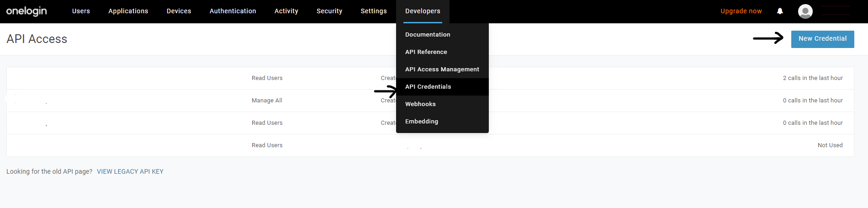This screenshot has width=868, height=208.
Task: Open the Applications menu
Action: click(x=128, y=11)
